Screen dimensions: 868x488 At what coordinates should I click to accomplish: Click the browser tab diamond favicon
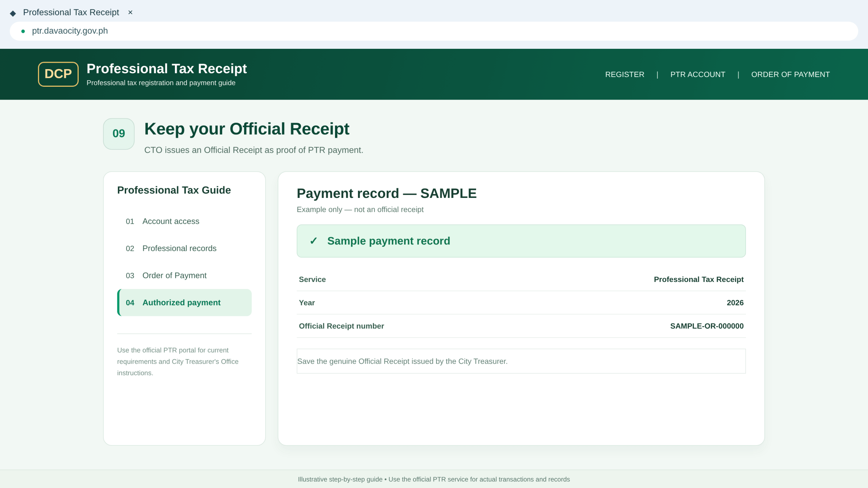tap(13, 13)
